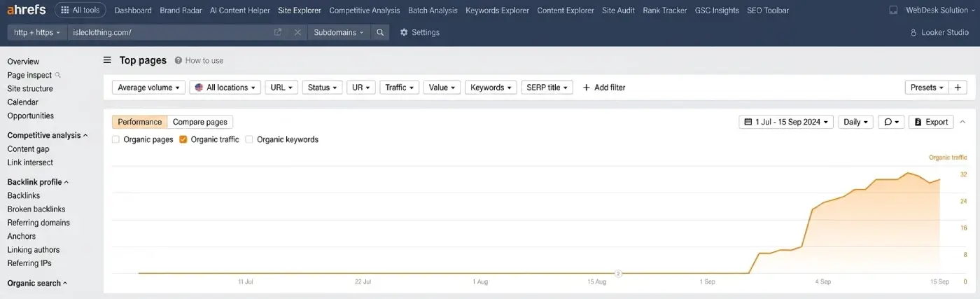Click the annotation marker 2 on timeline
Screen dimensions: 980x299
tap(618, 273)
